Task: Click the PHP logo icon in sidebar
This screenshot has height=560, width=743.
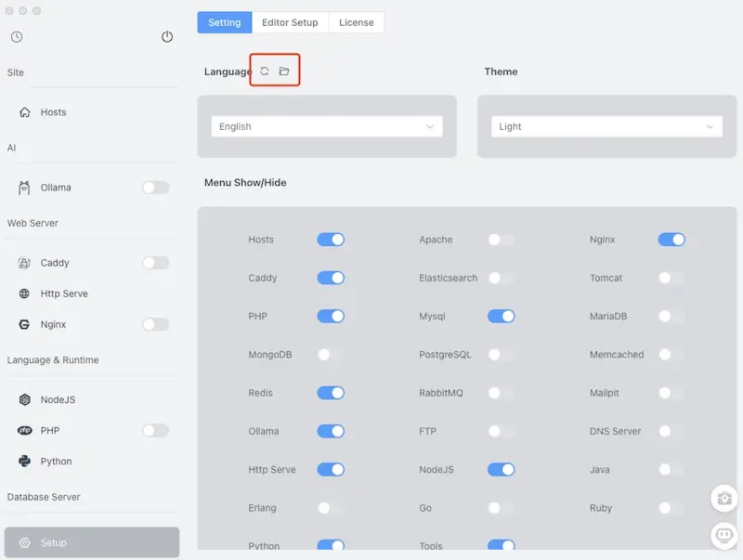Action: tap(25, 431)
